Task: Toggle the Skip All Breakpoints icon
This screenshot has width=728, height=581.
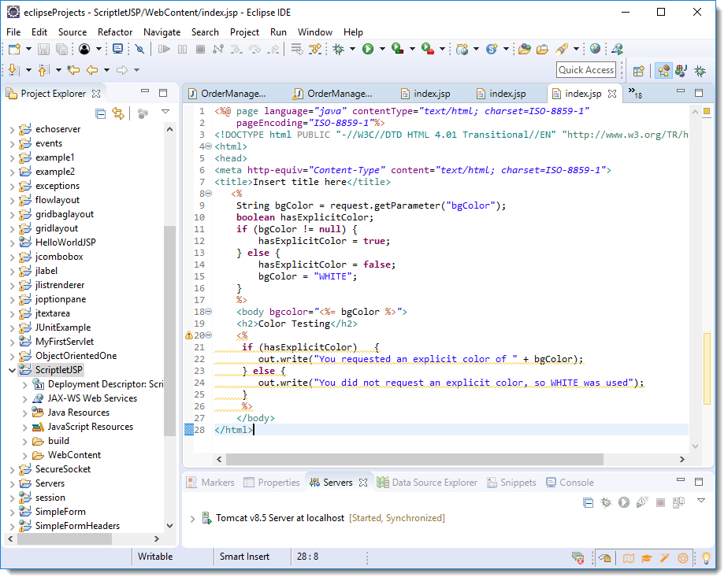Action: tap(139, 49)
